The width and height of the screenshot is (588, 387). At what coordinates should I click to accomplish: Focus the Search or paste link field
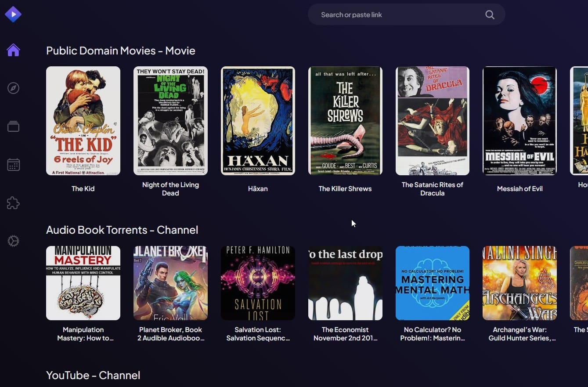(x=395, y=15)
